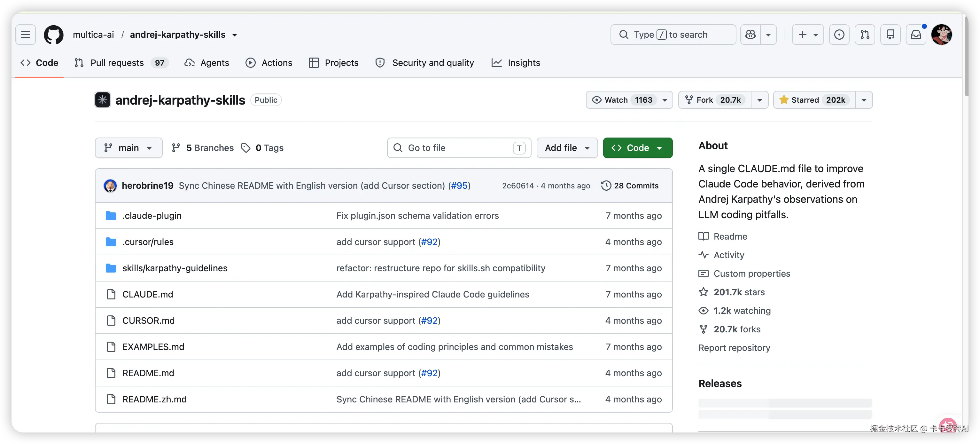Image resolution: width=980 pixels, height=444 pixels.
Task: Open herobrine19 author link
Action: 148,186
